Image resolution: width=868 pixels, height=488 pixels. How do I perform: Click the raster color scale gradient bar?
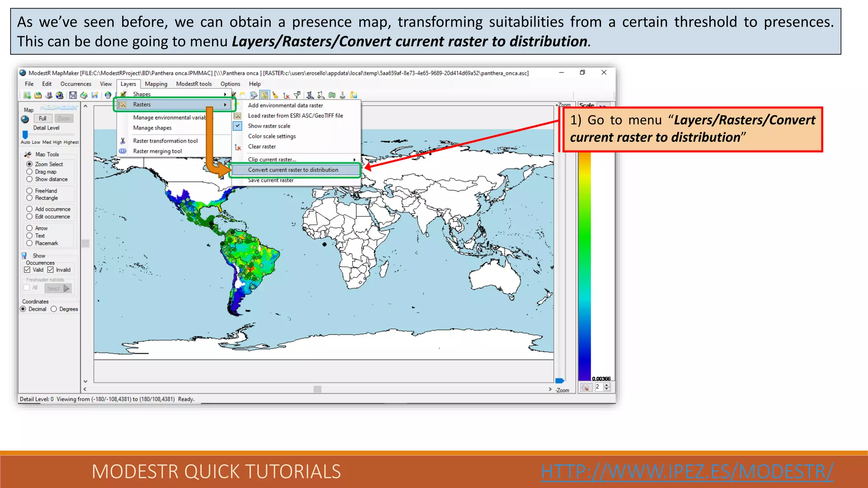coord(584,266)
